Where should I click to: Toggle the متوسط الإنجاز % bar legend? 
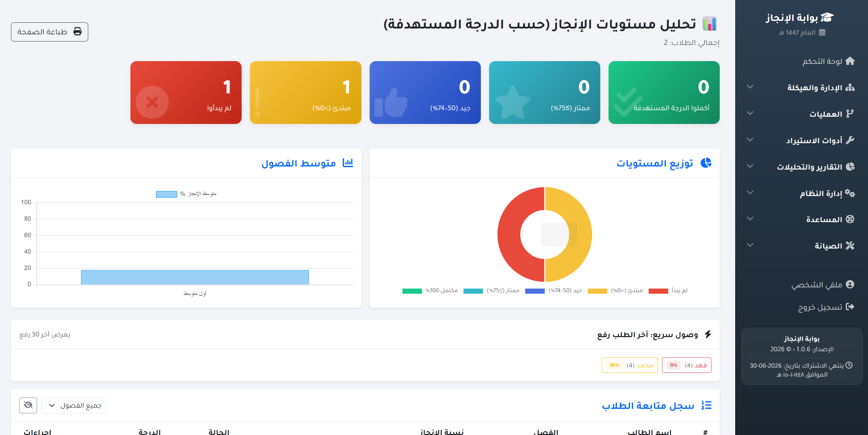[x=186, y=194]
